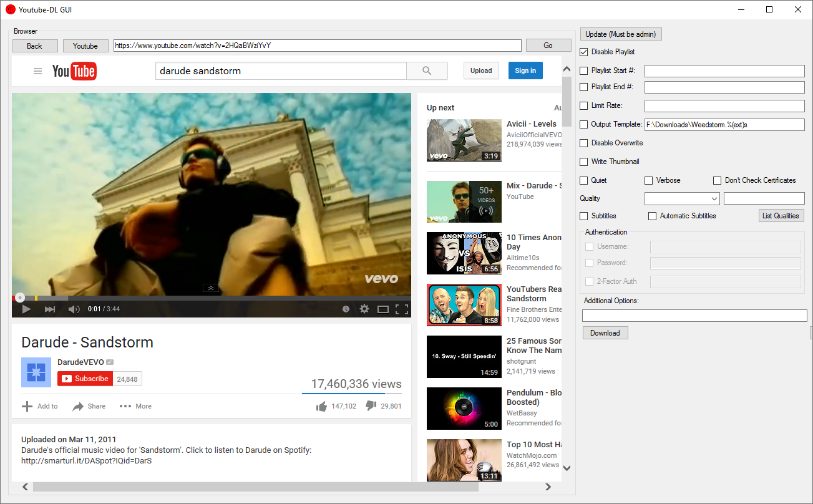Click the horizontal scrollbar left arrow
This screenshot has height=504, width=813.
pos(26,487)
